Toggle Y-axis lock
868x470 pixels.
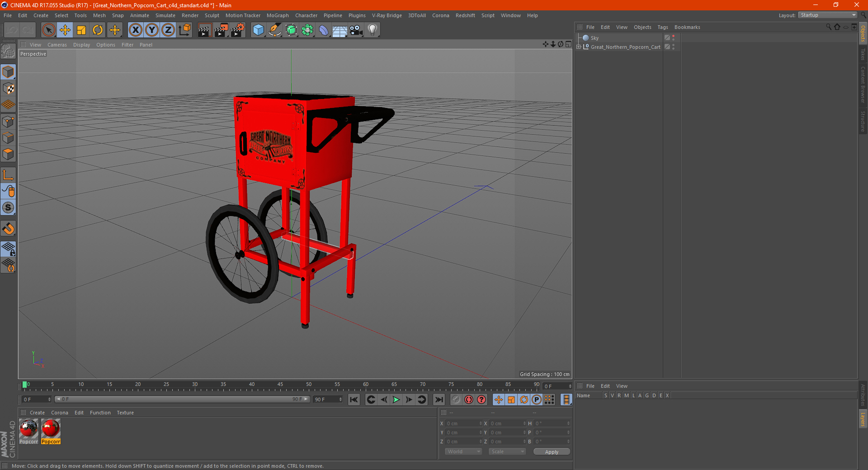click(152, 30)
